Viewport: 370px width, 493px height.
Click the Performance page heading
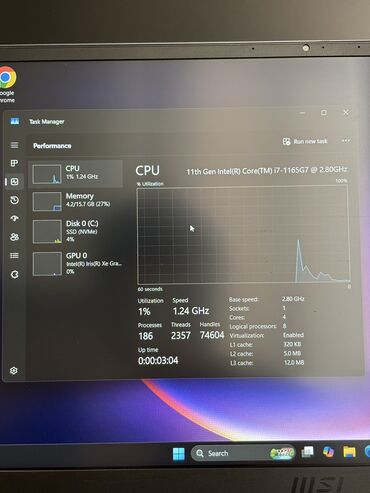coord(52,146)
